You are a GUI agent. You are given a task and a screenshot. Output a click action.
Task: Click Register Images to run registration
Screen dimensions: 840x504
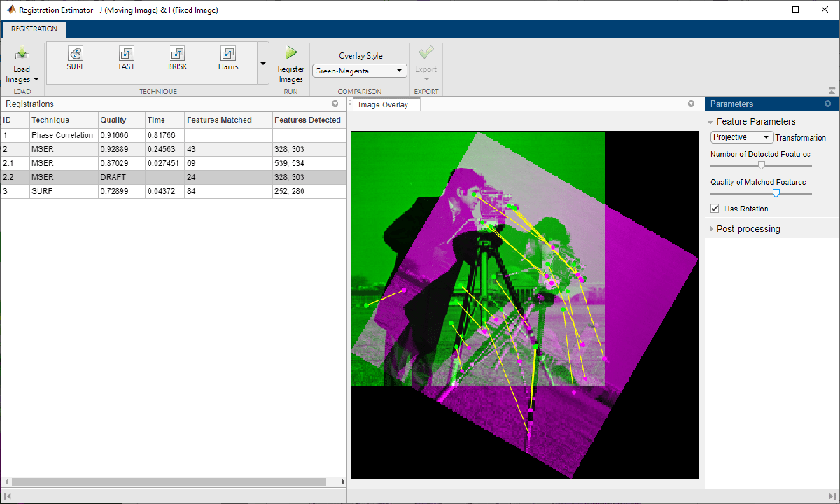click(x=290, y=60)
